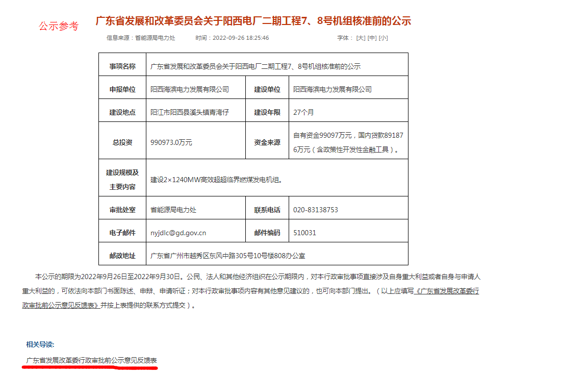Viewport: 588px width, 374px height.
Task: Click the 邮件编码 label cell
Action: pos(267,231)
